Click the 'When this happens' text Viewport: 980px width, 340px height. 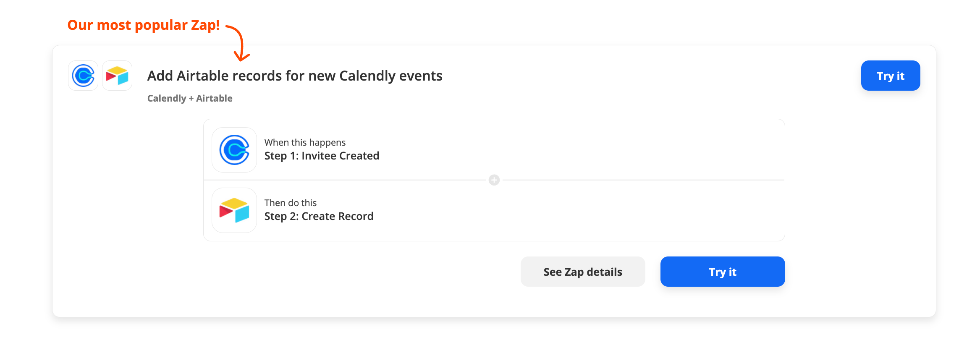click(x=305, y=143)
